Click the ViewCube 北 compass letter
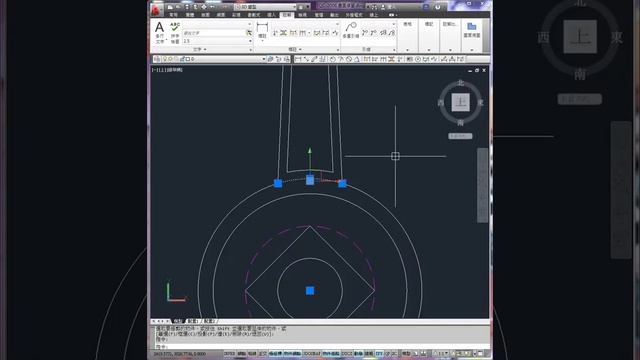This screenshot has width=640, height=360. (x=461, y=83)
